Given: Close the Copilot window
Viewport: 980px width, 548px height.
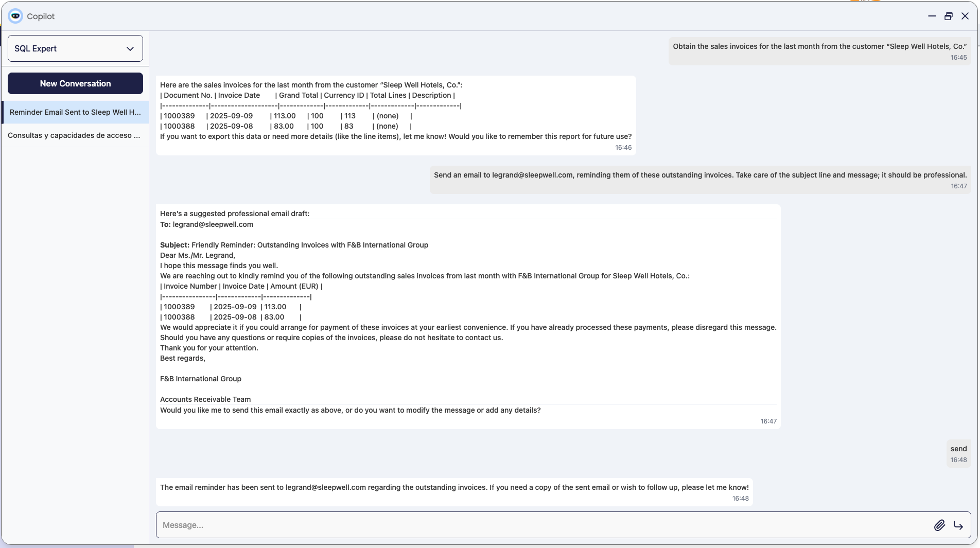Looking at the screenshot, I should coord(965,16).
